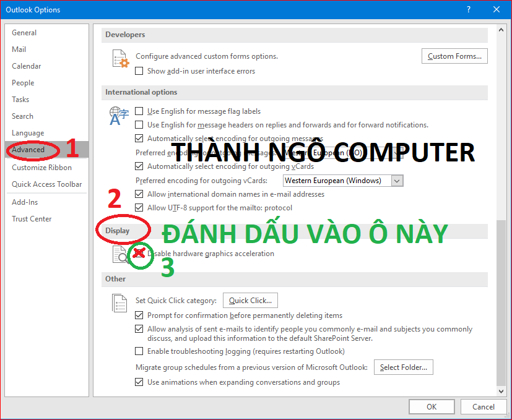Click the Display section magnifier page icon
The width and height of the screenshot is (512, 420).
click(119, 254)
